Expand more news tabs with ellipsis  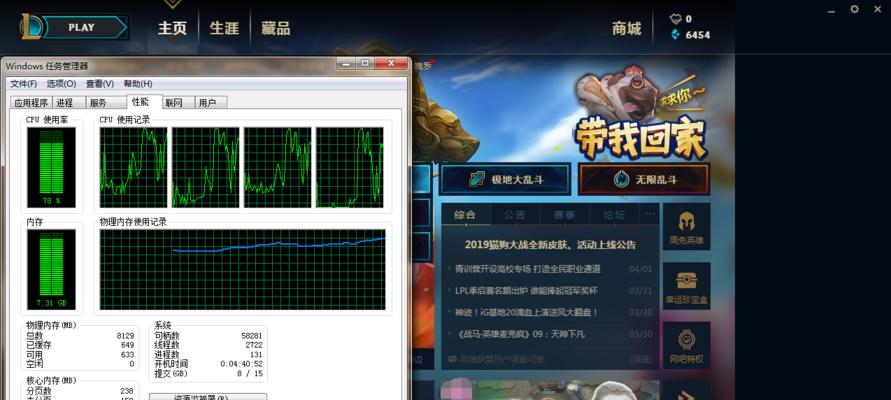tap(649, 214)
